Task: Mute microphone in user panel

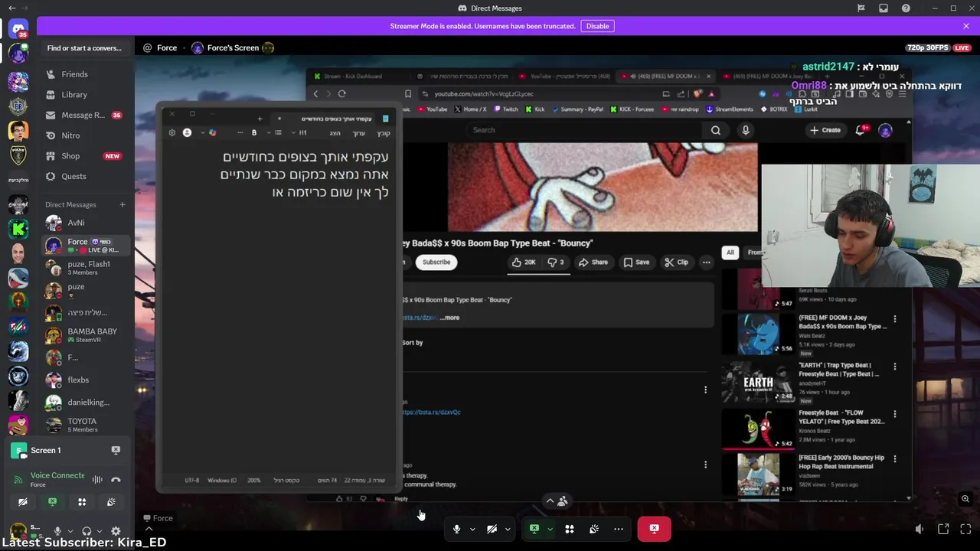Action: click(x=57, y=530)
